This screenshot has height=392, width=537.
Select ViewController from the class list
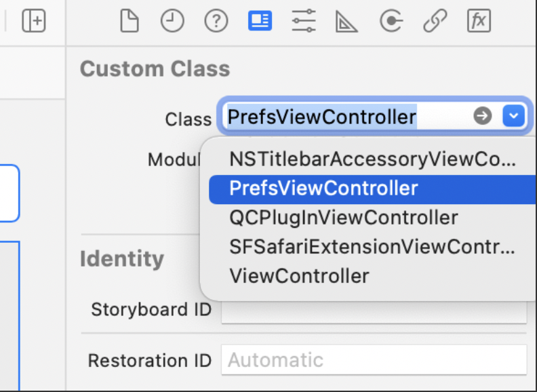pos(372,276)
